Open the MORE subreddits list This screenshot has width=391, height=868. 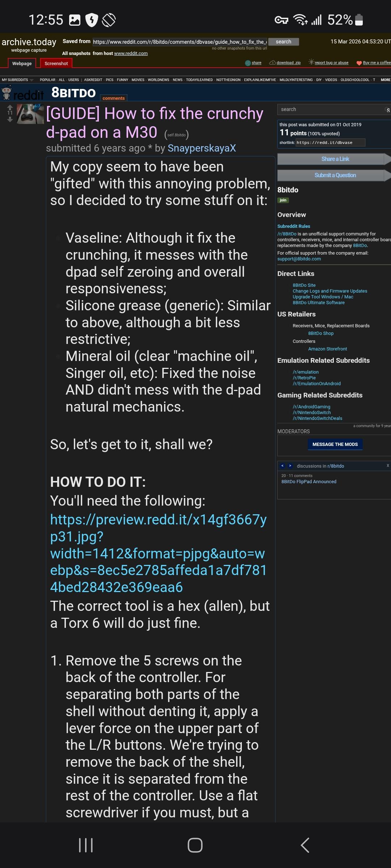385,80
